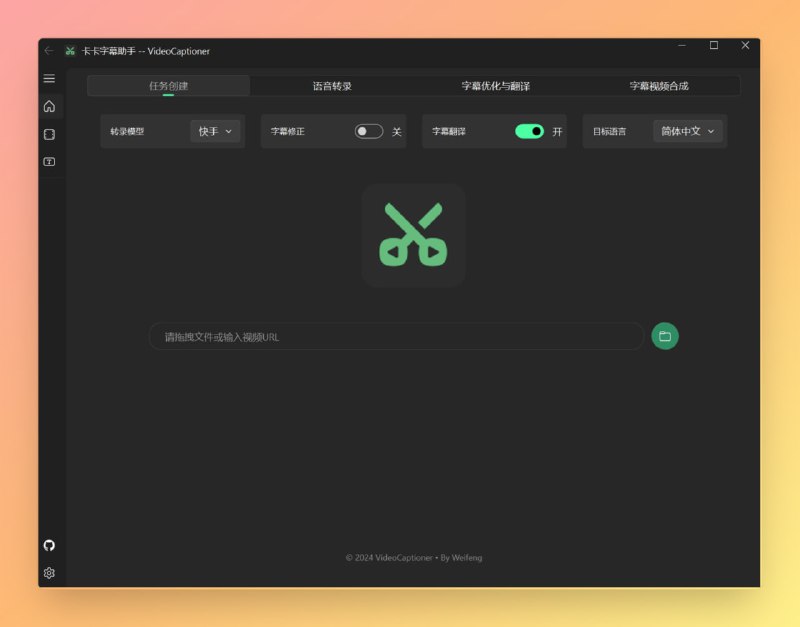Viewport: 800px width, 627px height.
Task: Open settings via the gear icon
Action: point(49,573)
